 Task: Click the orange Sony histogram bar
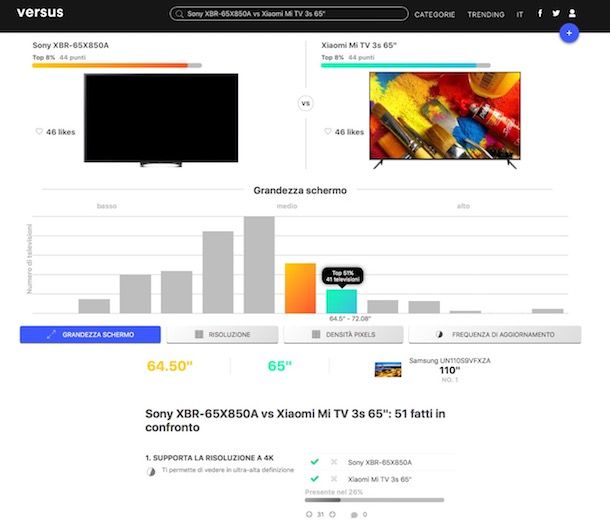click(x=300, y=288)
